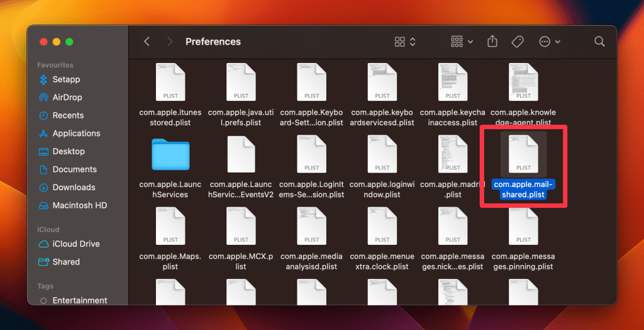Open the More actions ellipsis menu
The image size is (644, 330).
coord(550,42)
